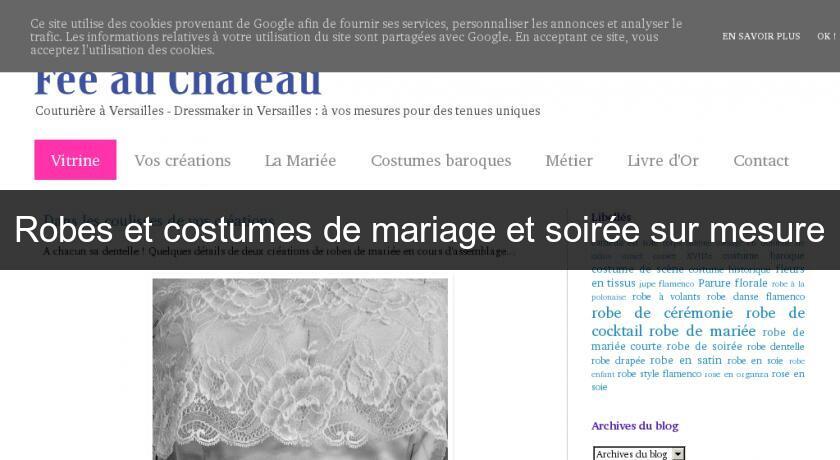Click 'robe drapée' tag

618,360
